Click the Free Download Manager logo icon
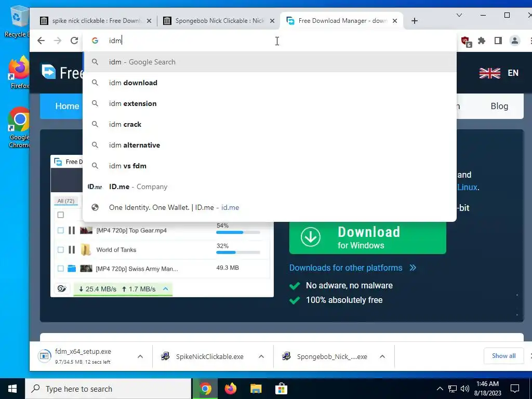Viewport: 532px width, 399px height. [48, 72]
